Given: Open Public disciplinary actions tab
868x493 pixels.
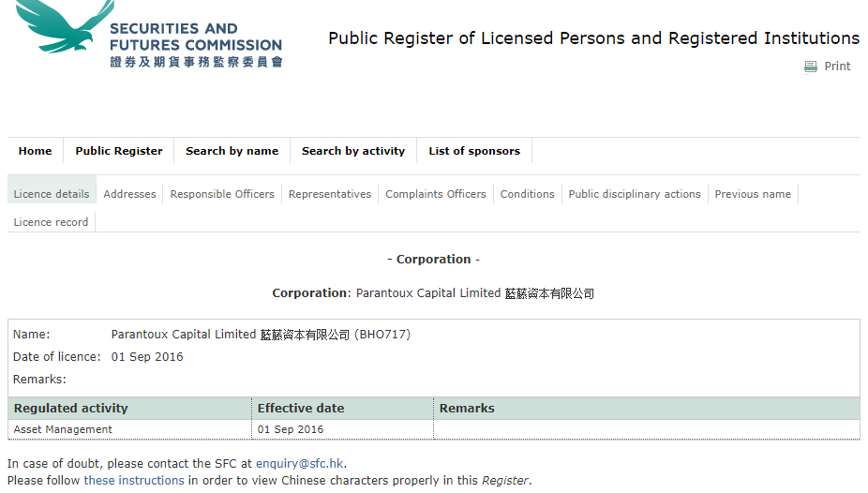Looking at the screenshot, I should pos(635,194).
